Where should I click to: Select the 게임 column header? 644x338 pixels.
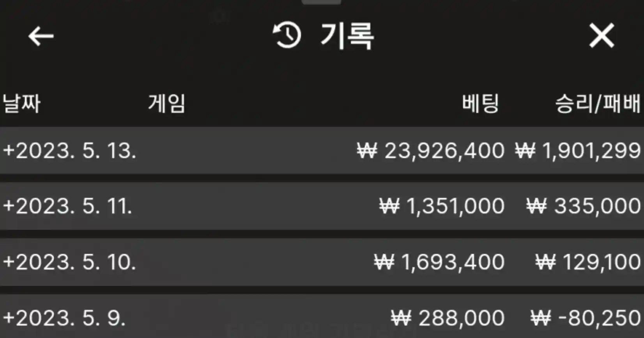[166, 104]
